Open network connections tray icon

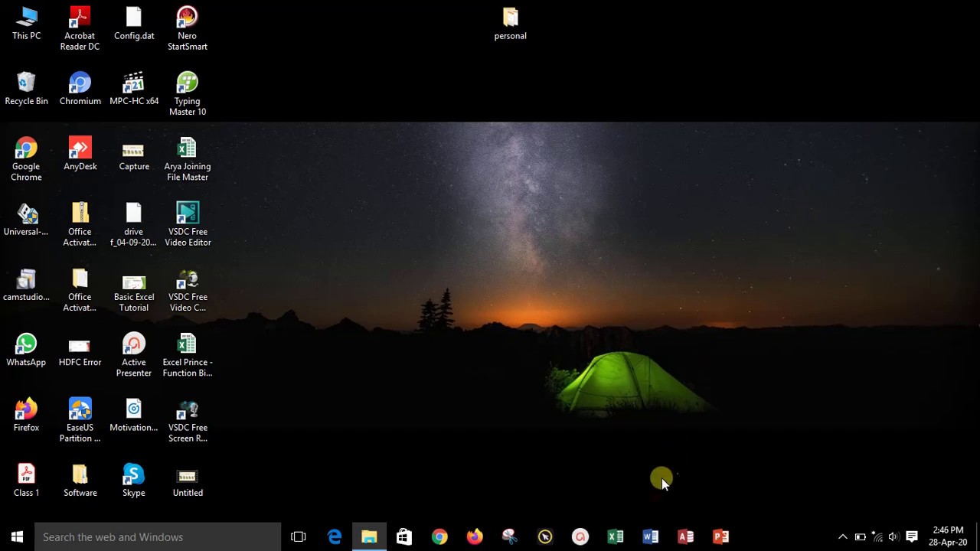pos(877,536)
